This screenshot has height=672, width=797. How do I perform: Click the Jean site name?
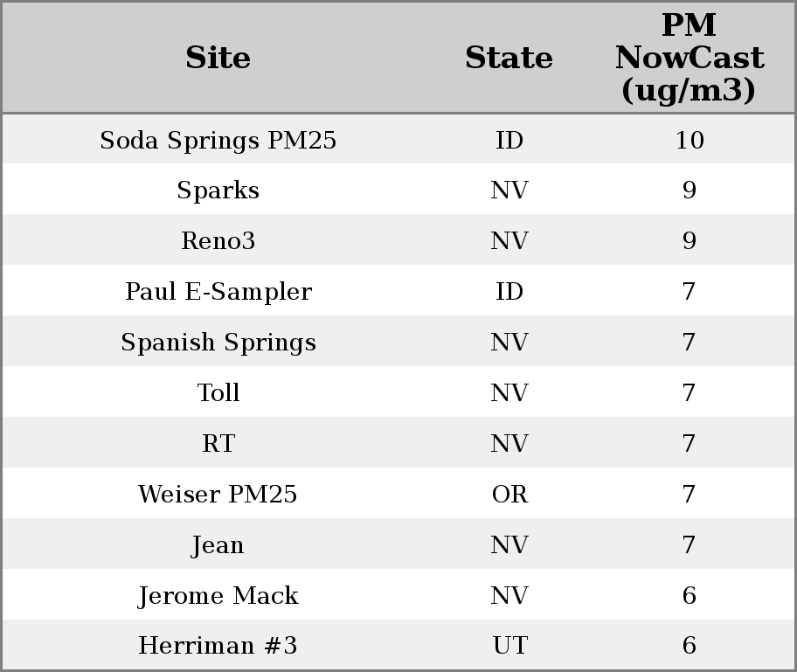tap(218, 545)
